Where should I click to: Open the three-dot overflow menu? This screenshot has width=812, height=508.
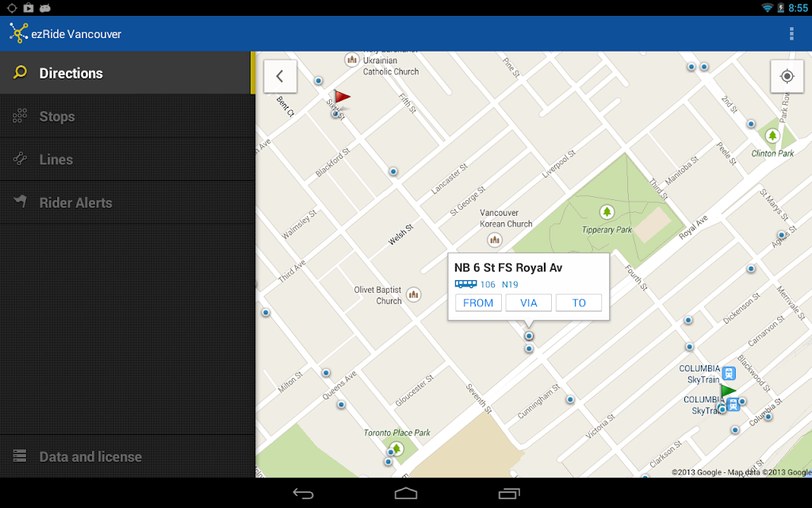pyautogui.click(x=791, y=33)
